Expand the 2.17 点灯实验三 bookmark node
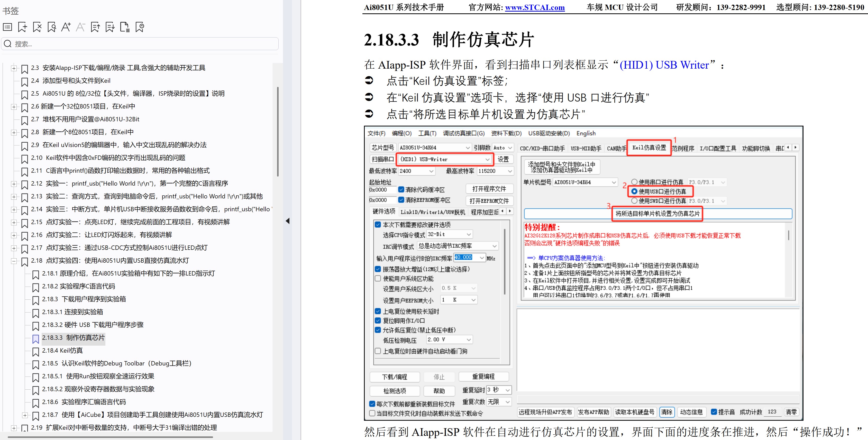Image resolution: width=868 pixels, height=440 pixels. tap(14, 248)
